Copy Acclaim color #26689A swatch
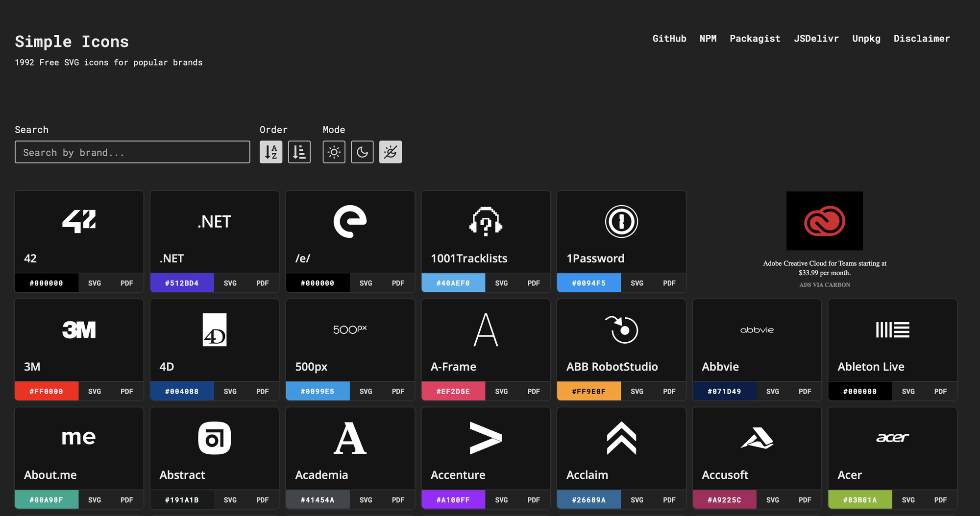 pyautogui.click(x=589, y=500)
